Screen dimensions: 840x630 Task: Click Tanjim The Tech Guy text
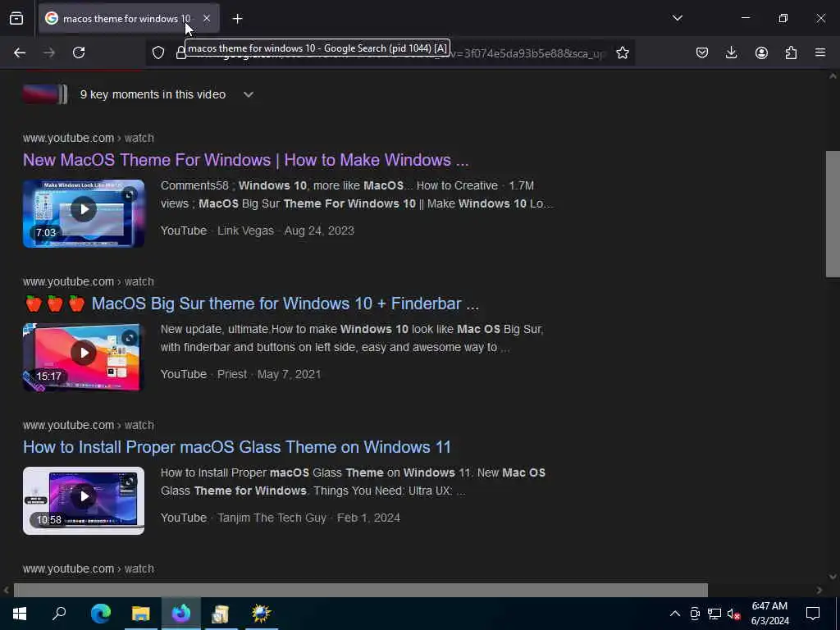click(272, 518)
